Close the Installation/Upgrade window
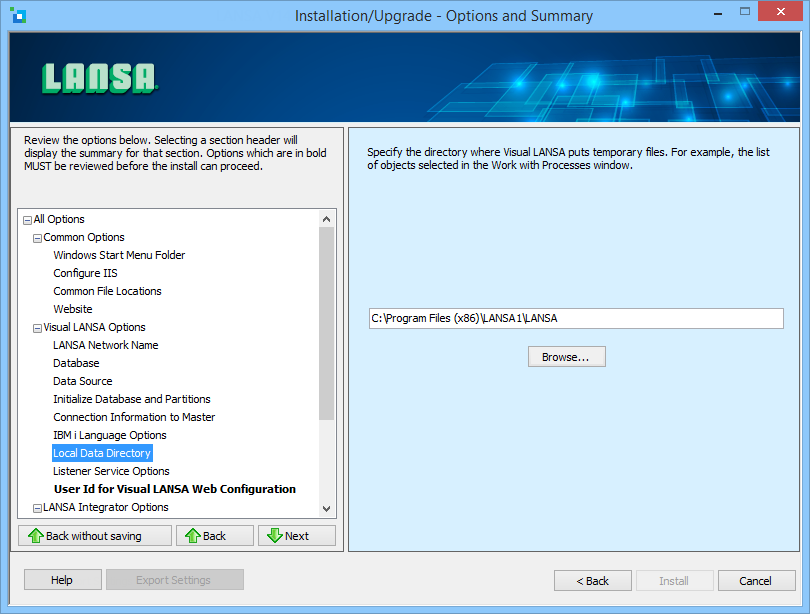This screenshot has width=810, height=614. (x=781, y=11)
